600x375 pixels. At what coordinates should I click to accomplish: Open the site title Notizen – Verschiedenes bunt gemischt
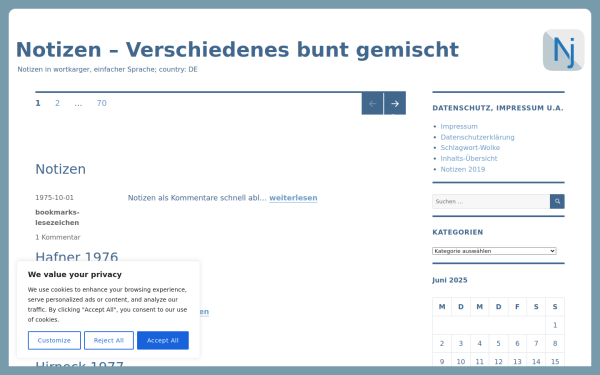click(237, 50)
